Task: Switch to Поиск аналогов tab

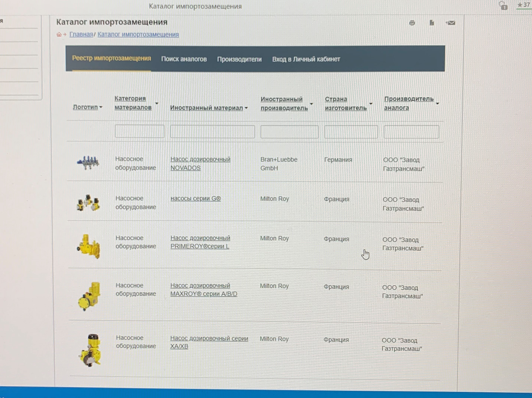Action: [184, 59]
